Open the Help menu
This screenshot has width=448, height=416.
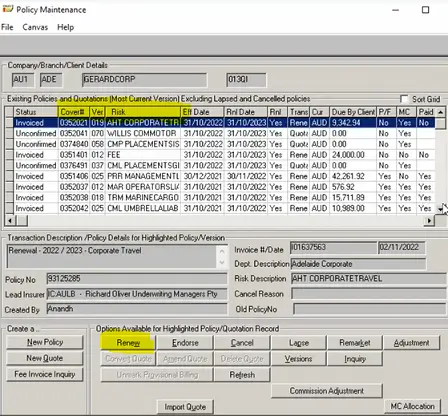pos(65,27)
